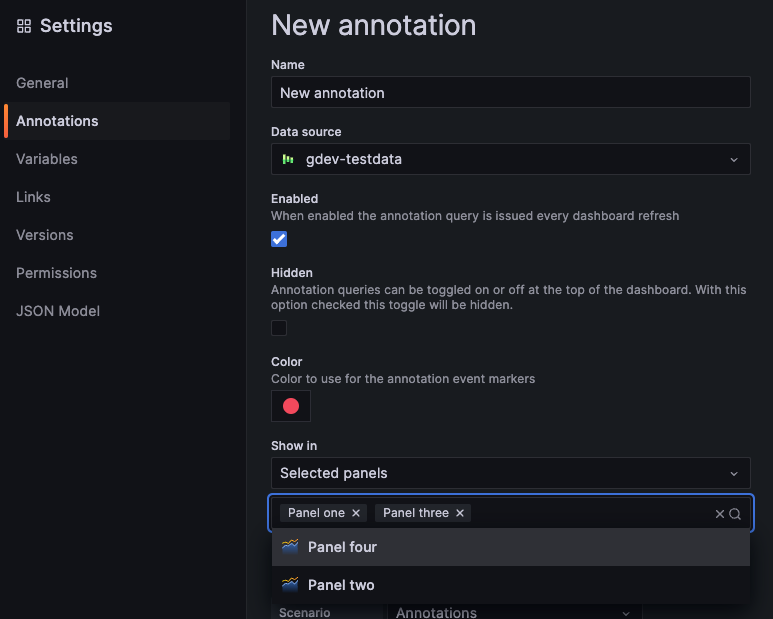Click the gdev-testdata data source icon
Screen dimensions: 773x619
click(288, 159)
